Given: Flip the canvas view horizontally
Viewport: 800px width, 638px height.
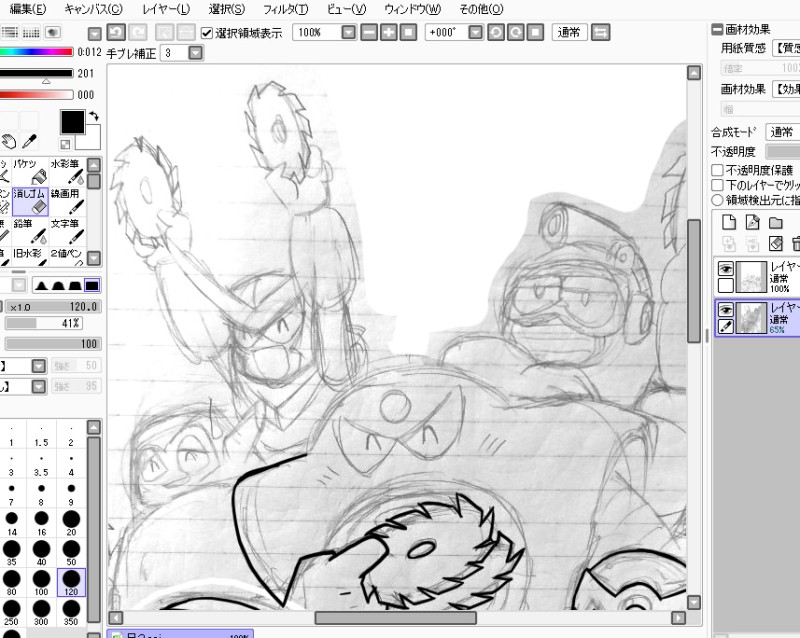Looking at the screenshot, I should click(x=601, y=33).
